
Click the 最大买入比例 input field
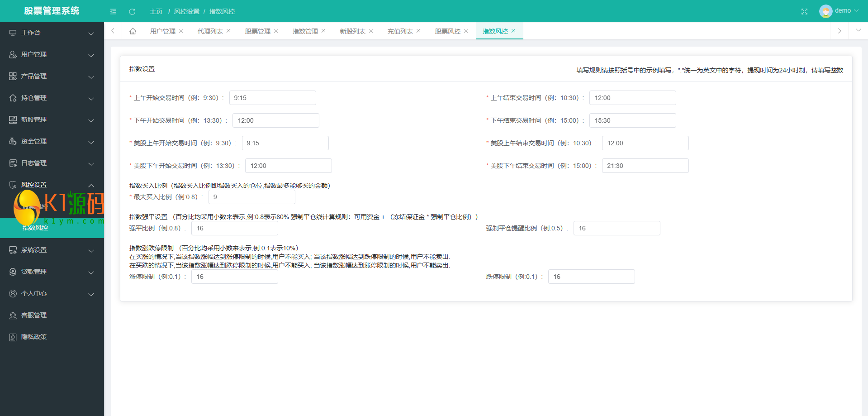[x=251, y=197]
